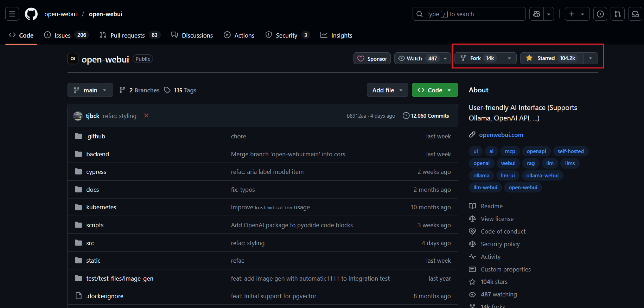Image resolution: width=644 pixels, height=308 pixels.
Task: Open the Security tab
Action: (x=288, y=35)
